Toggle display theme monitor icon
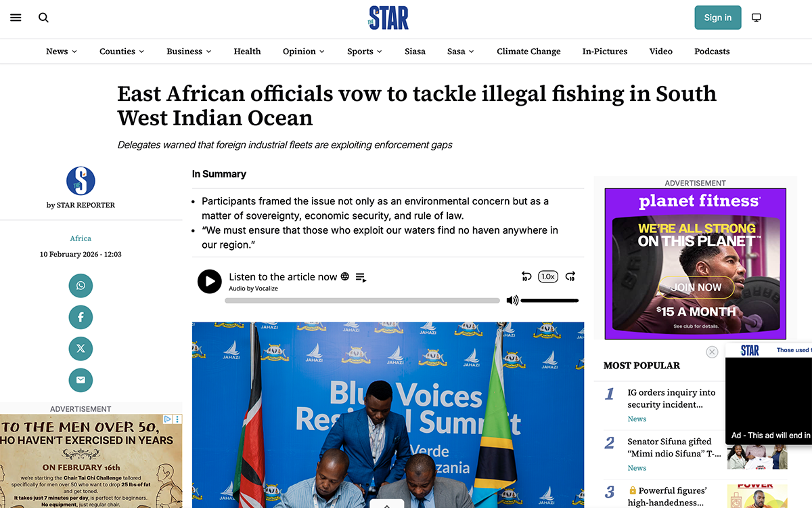This screenshot has height=508, width=812. 757,18
